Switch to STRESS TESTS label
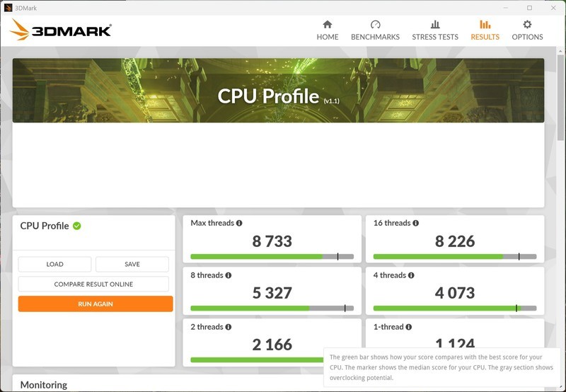 click(x=435, y=37)
